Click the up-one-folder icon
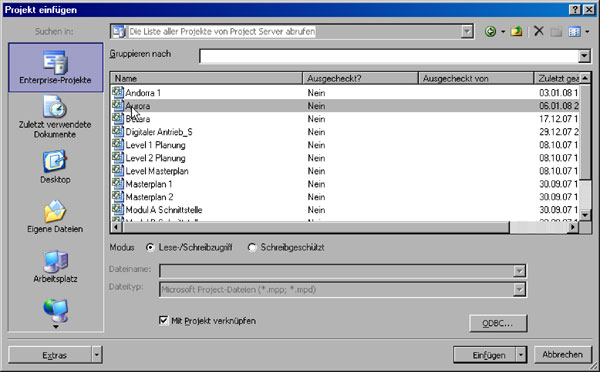The height and width of the screenshot is (372, 600). click(517, 31)
